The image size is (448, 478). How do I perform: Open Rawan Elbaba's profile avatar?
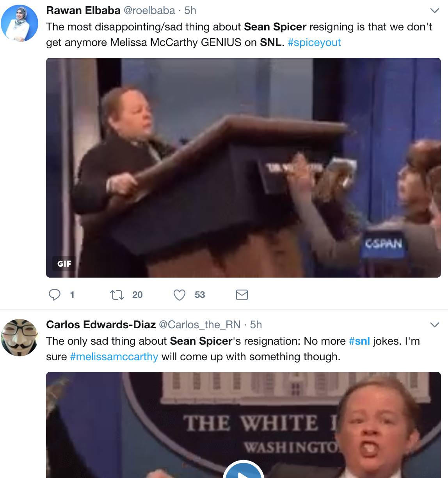(x=19, y=23)
